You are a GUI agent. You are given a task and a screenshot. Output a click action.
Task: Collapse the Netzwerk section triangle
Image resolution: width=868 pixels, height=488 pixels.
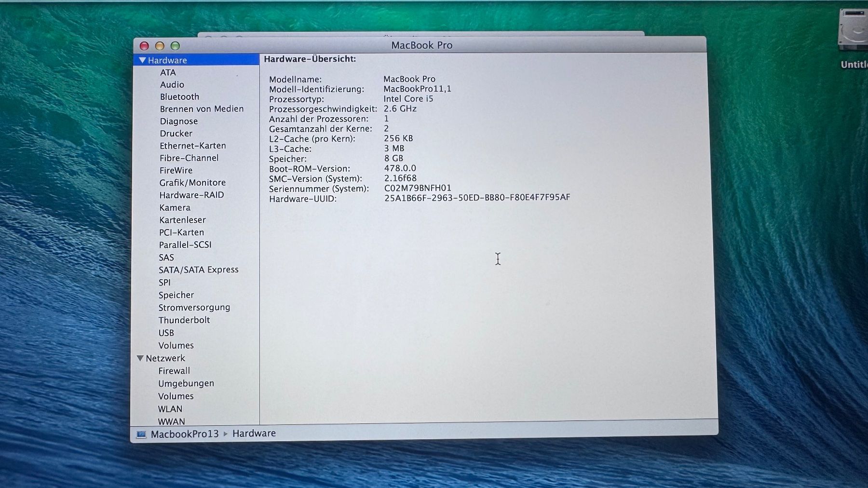[x=140, y=358]
